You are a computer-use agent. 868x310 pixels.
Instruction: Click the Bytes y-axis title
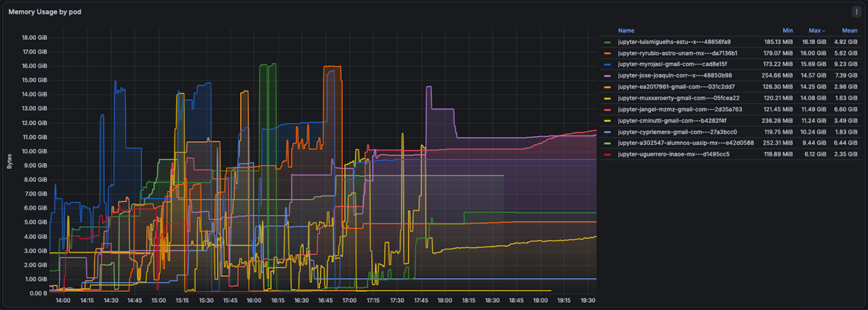click(x=9, y=162)
